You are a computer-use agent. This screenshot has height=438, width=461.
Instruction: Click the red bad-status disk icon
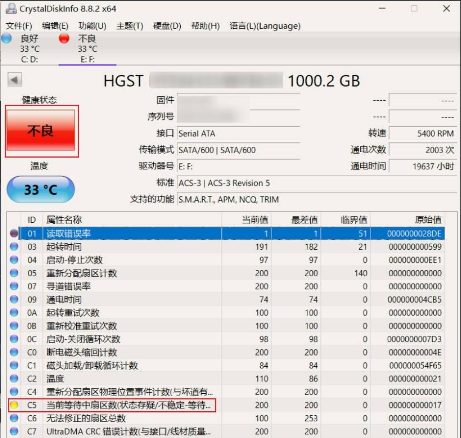click(x=64, y=38)
